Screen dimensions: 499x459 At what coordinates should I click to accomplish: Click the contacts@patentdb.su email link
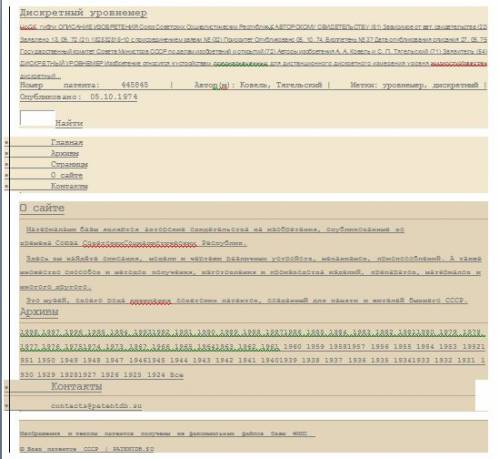(x=96, y=406)
